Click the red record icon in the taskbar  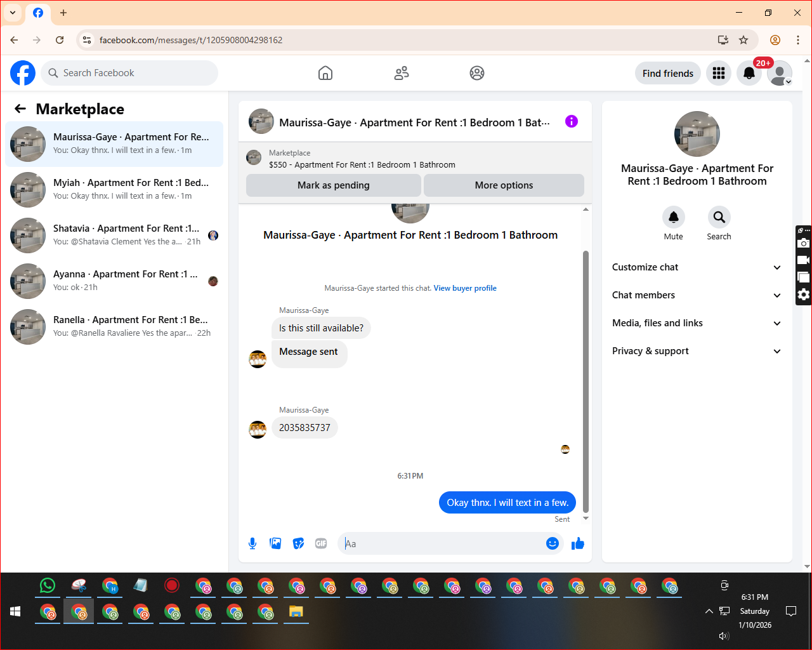click(x=172, y=585)
